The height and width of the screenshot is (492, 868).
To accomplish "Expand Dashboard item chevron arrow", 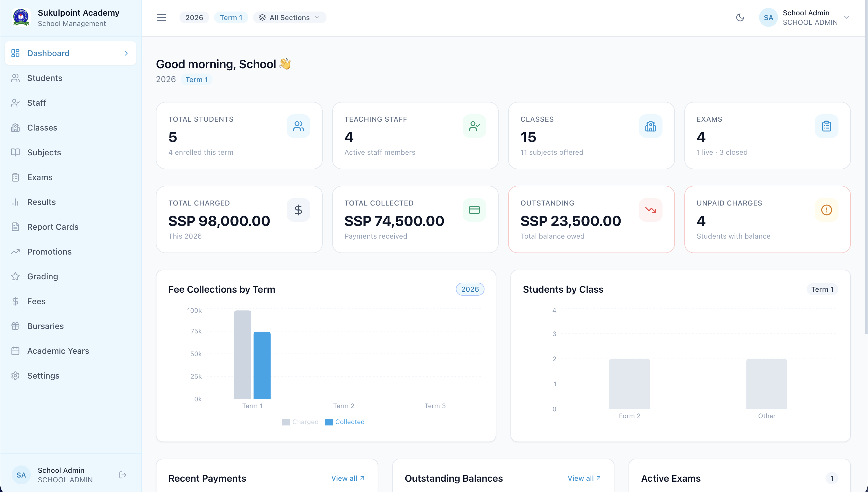I will tap(126, 53).
